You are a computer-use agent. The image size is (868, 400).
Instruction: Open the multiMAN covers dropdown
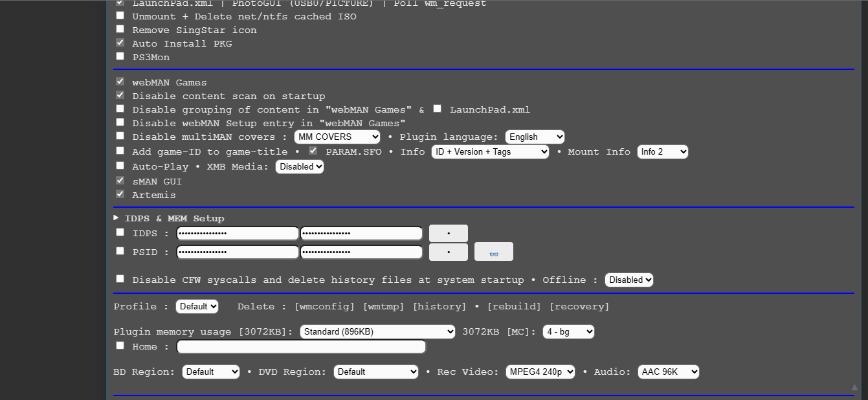337,137
